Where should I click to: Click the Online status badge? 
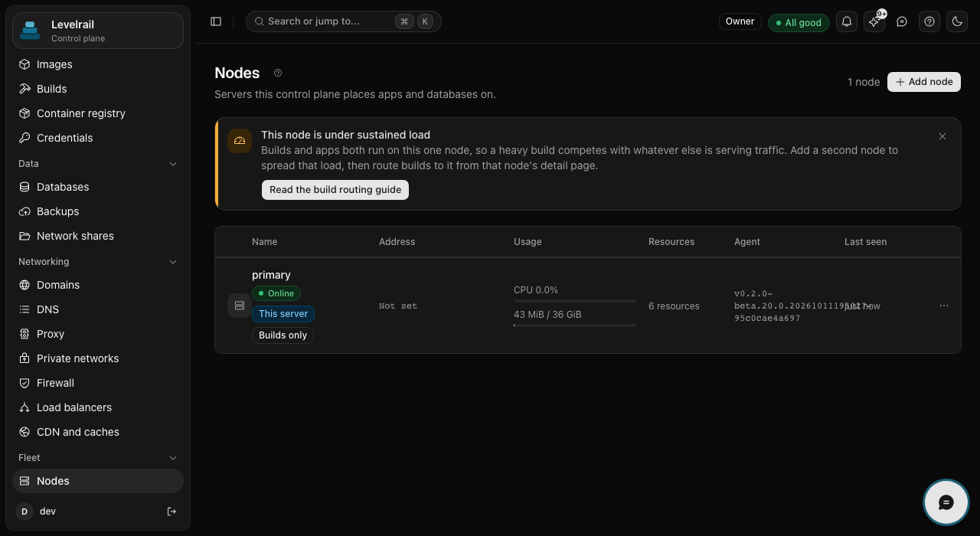coord(276,293)
